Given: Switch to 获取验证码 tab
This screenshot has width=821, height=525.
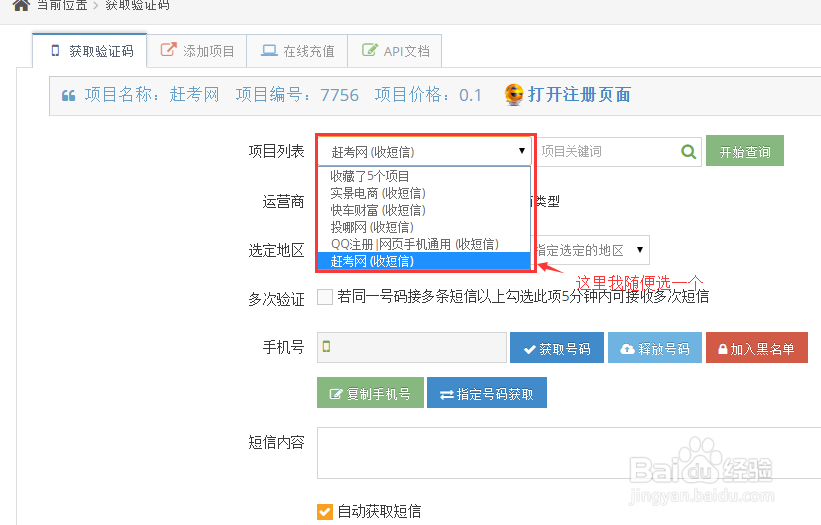Looking at the screenshot, I should [x=90, y=51].
